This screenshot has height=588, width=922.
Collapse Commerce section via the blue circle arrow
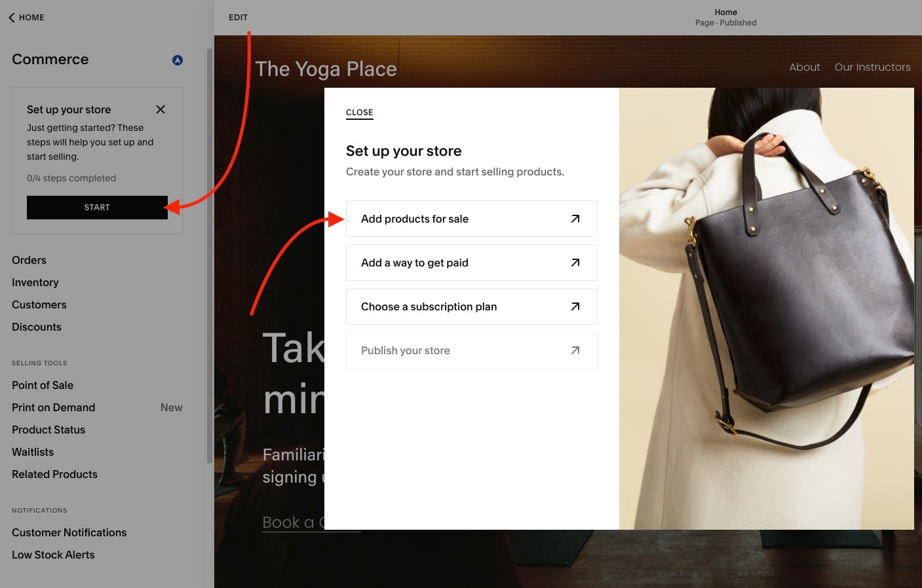[177, 60]
